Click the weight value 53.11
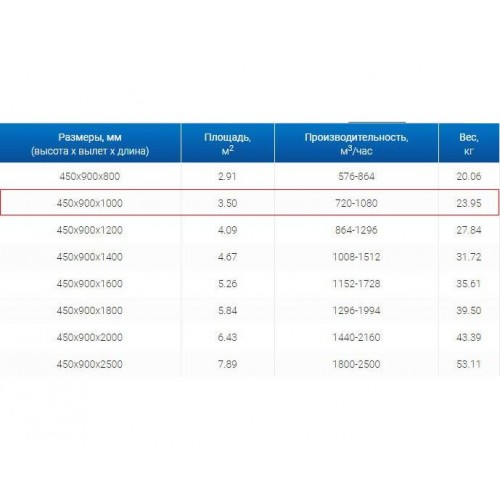 [469, 364]
